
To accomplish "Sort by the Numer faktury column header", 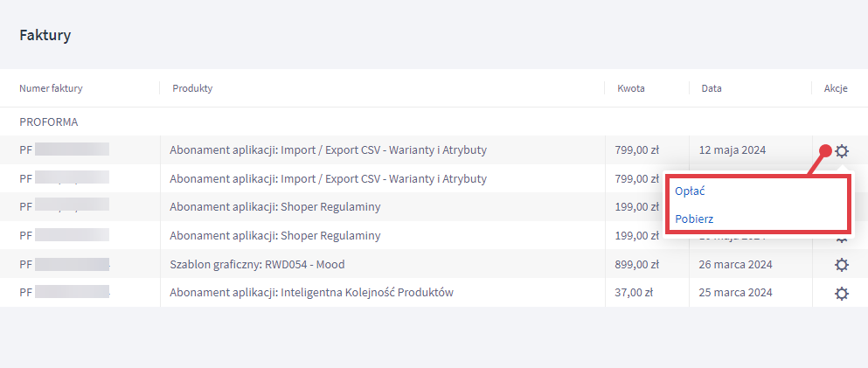I will (51, 88).
